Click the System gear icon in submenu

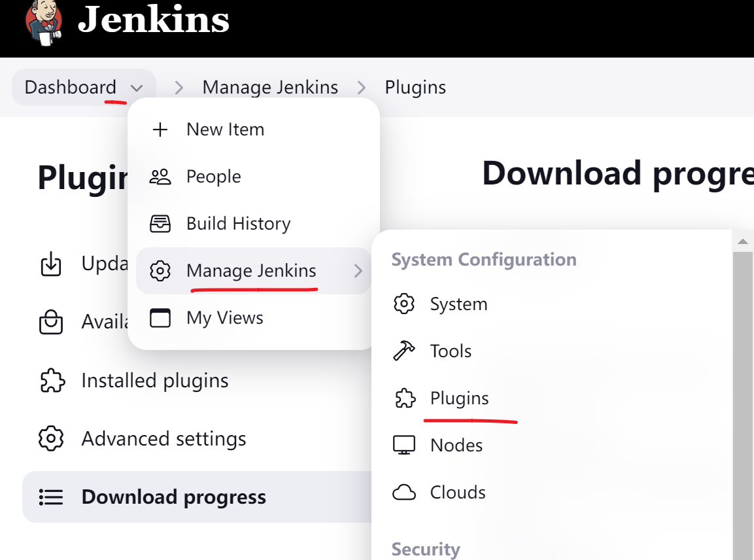404,304
